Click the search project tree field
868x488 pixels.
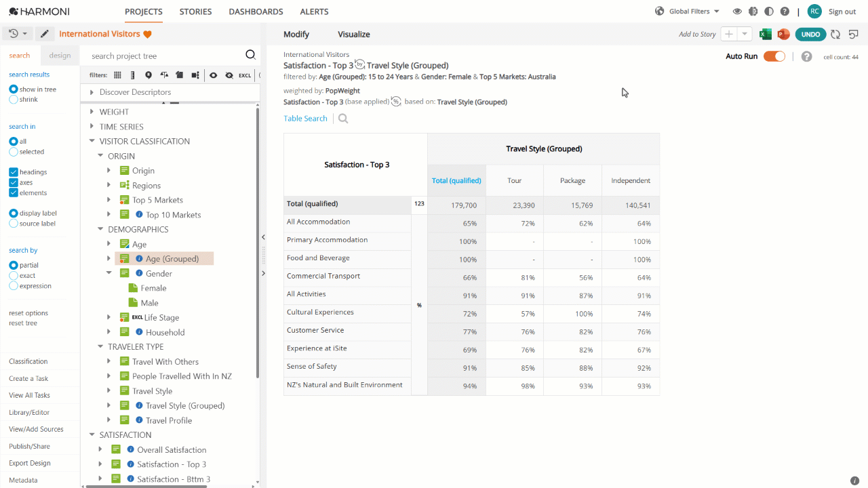[x=166, y=56]
